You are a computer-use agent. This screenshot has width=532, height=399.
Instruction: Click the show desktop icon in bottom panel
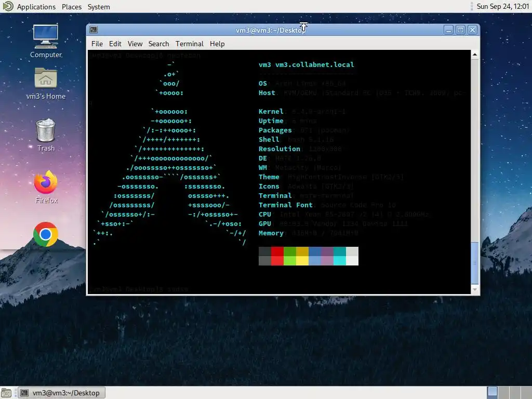(x=6, y=393)
